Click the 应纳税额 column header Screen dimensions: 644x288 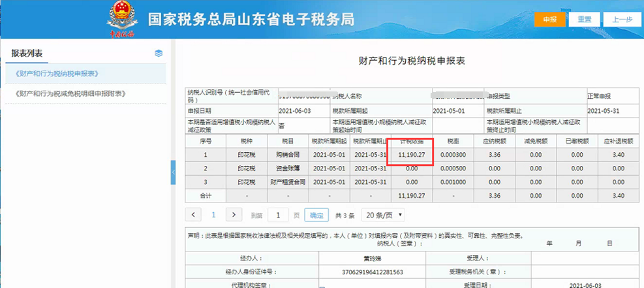coord(495,141)
